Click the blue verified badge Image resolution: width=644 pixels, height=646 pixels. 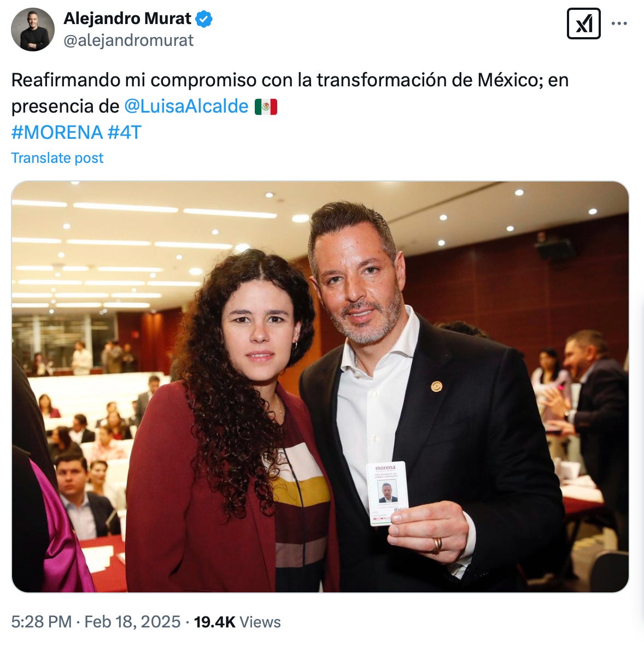point(204,19)
